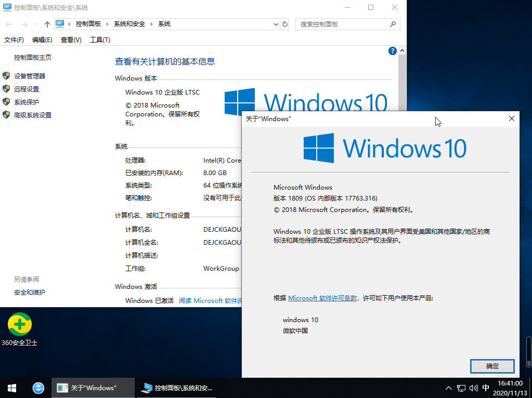Click the network icon in system tray
The height and width of the screenshot is (398, 532).
click(x=461, y=388)
